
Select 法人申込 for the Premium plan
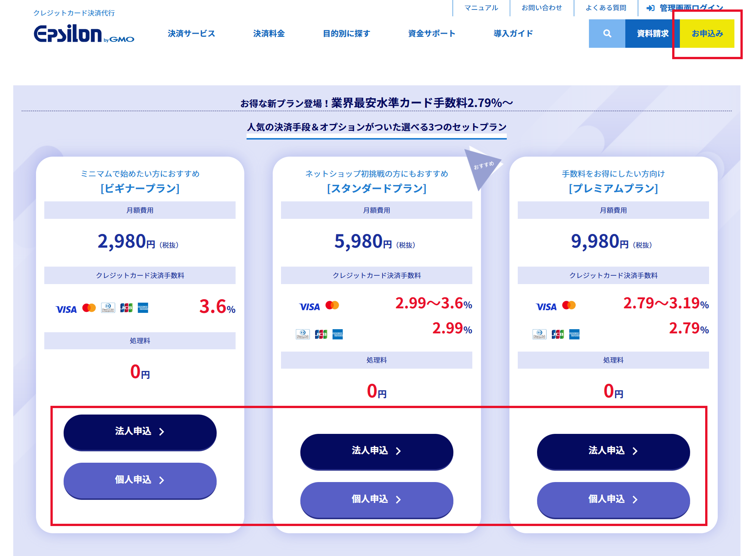pos(613,452)
